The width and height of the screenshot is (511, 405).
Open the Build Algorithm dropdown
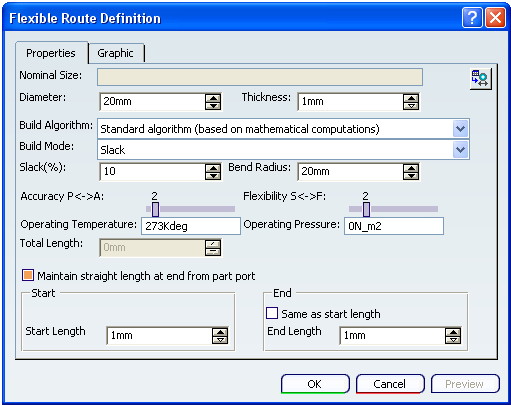(x=461, y=129)
